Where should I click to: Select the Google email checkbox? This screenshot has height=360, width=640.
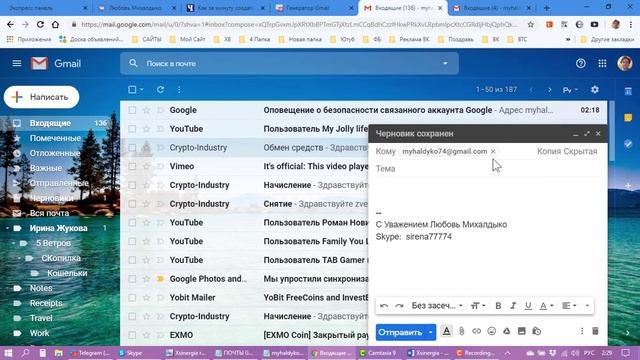(x=132, y=110)
